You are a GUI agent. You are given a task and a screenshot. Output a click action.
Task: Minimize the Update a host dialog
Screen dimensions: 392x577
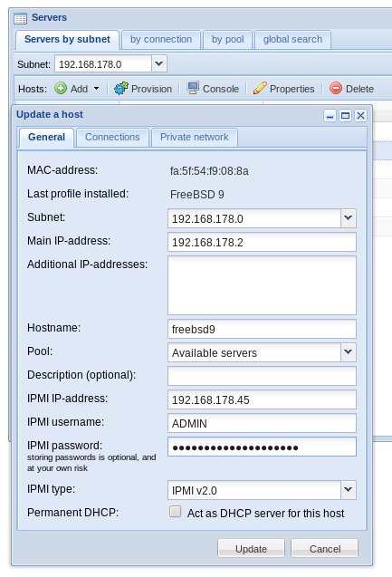(x=330, y=116)
